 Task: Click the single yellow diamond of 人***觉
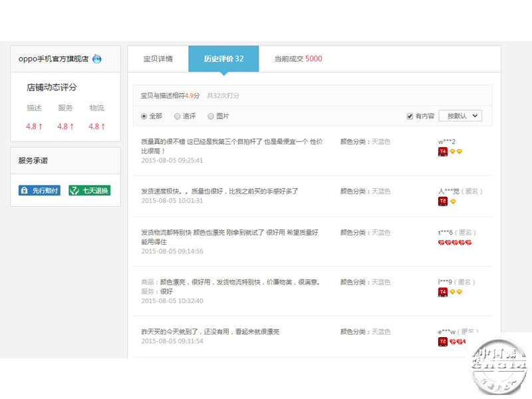point(453,201)
